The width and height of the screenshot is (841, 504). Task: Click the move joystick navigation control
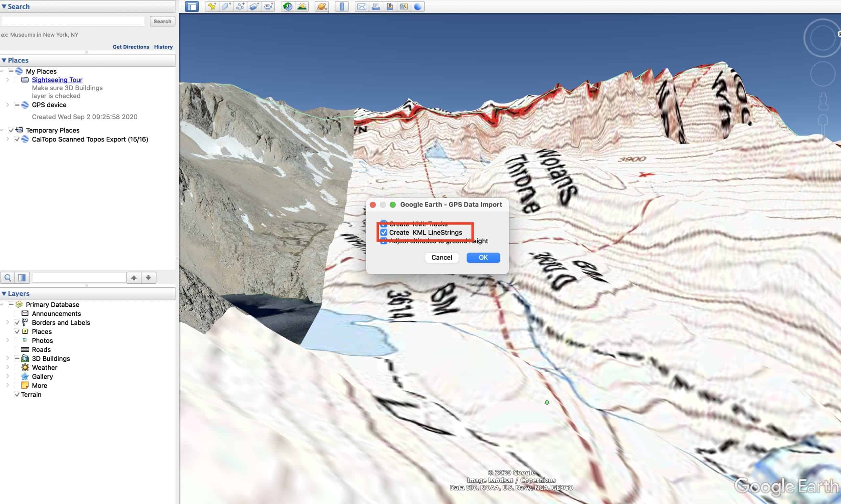point(823,74)
